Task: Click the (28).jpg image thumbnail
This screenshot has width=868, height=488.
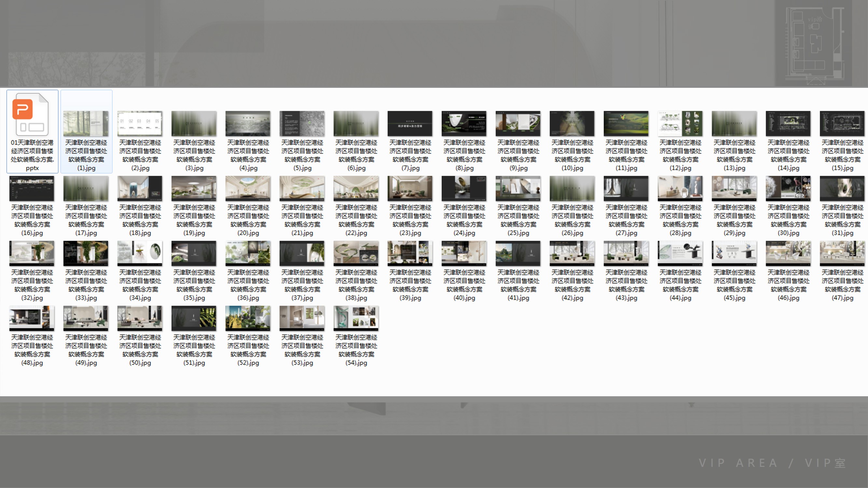Action: (680, 188)
